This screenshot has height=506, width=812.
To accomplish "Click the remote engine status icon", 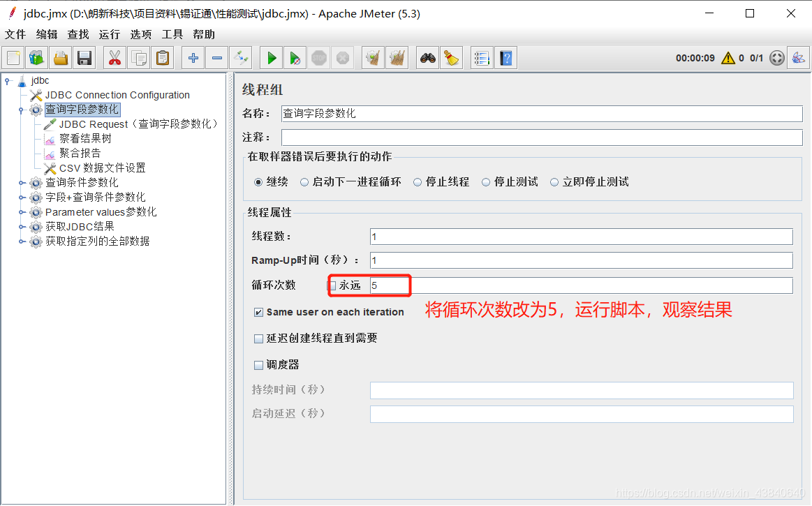I will coord(777,58).
